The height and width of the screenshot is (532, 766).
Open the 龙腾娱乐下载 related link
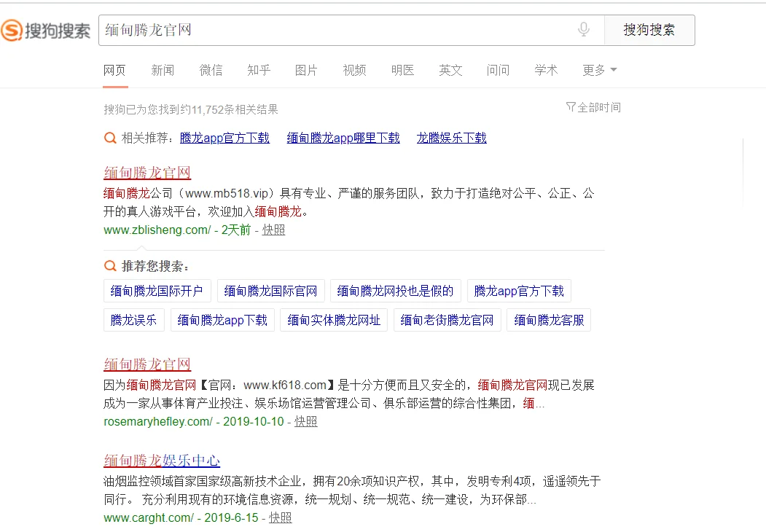[x=451, y=138]
